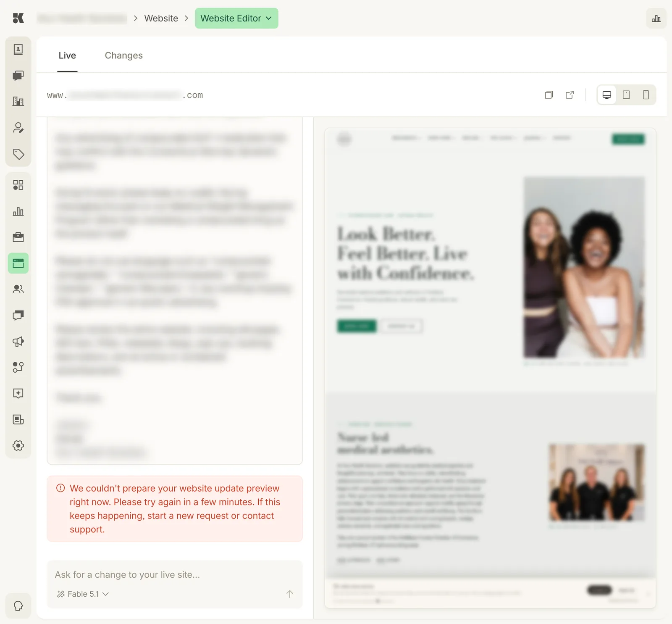Open the team people icon in sidebar
Viewport: 672px width, 624px height.
point(18,289)
